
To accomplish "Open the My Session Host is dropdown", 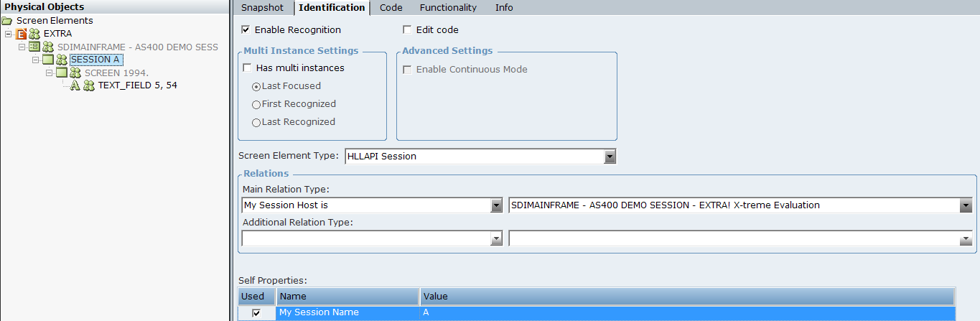I will pos(496,205).
